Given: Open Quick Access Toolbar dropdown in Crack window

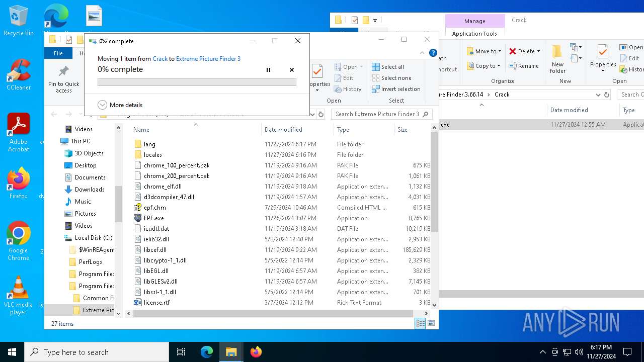Looking at the screenshot, I should point(375,21).
